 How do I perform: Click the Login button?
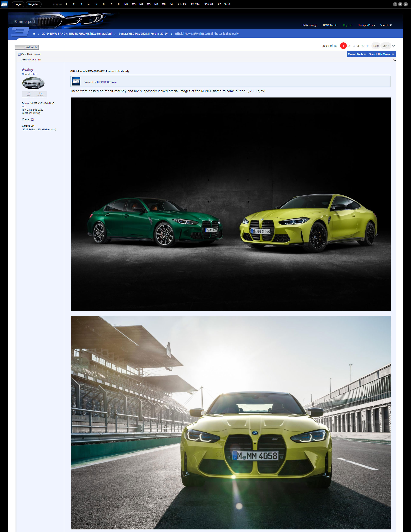click(x=18, y=4)
